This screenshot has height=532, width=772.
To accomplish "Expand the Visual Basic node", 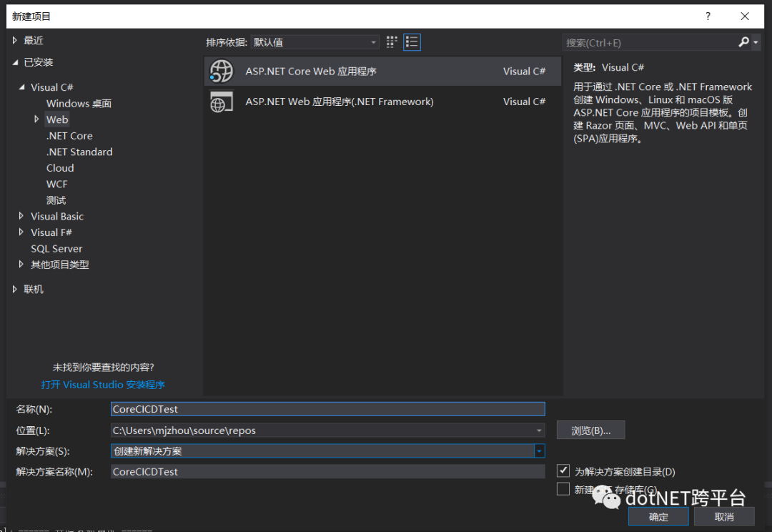I will pos(21,216).
